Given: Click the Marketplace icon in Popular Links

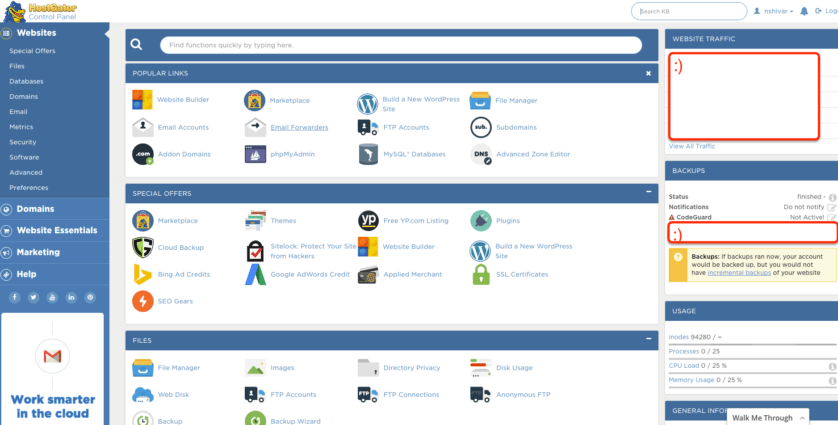Looking at the screenshot, I should [254, 101].
